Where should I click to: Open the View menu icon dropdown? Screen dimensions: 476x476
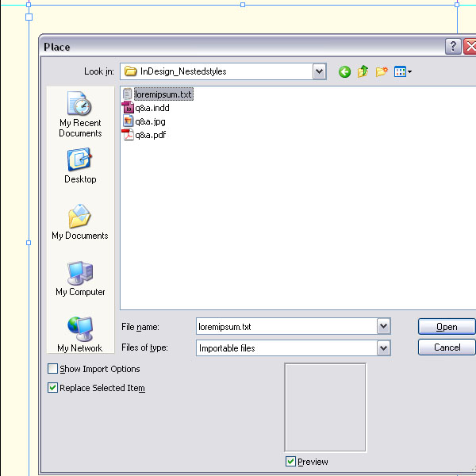403,71
